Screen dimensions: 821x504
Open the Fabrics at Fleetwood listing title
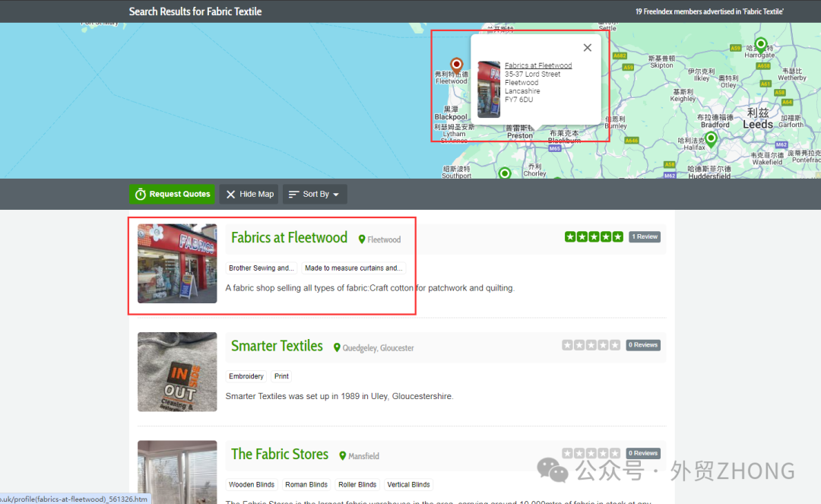[x=289, y=238]
